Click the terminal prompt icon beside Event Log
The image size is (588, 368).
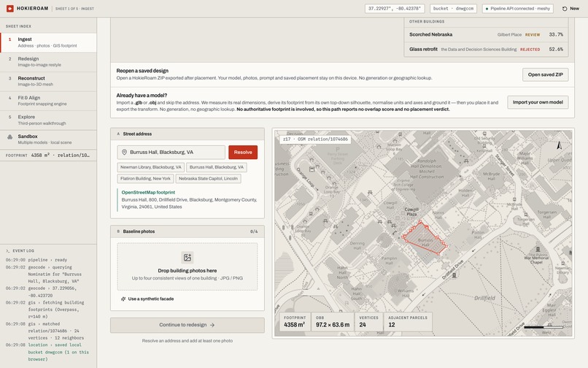8,251
